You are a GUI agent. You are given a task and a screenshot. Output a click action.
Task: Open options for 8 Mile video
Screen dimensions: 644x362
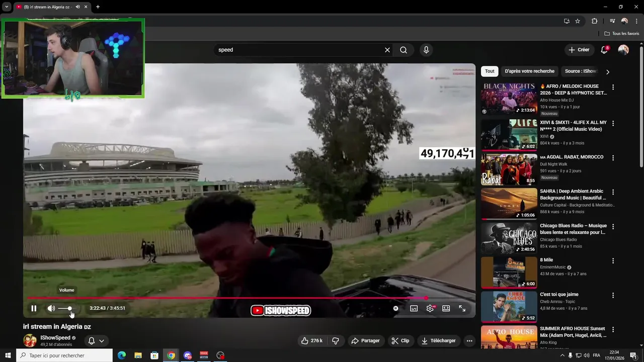tap(613, 260)
